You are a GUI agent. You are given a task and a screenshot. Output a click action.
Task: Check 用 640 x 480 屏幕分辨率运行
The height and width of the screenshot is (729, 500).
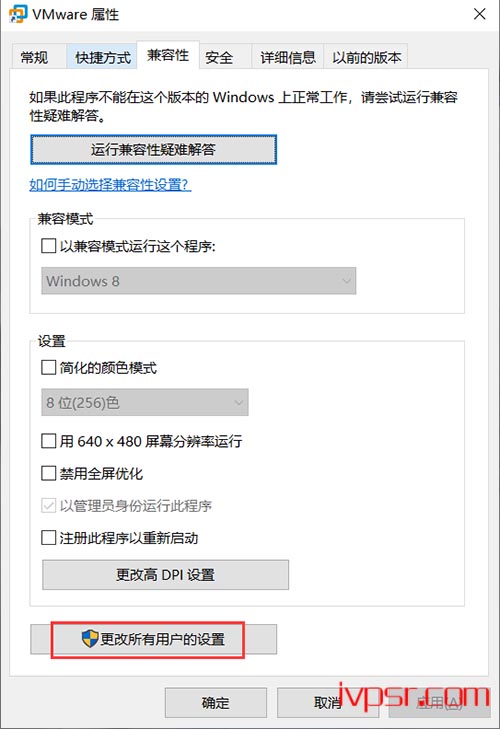(x=48, y=440)
